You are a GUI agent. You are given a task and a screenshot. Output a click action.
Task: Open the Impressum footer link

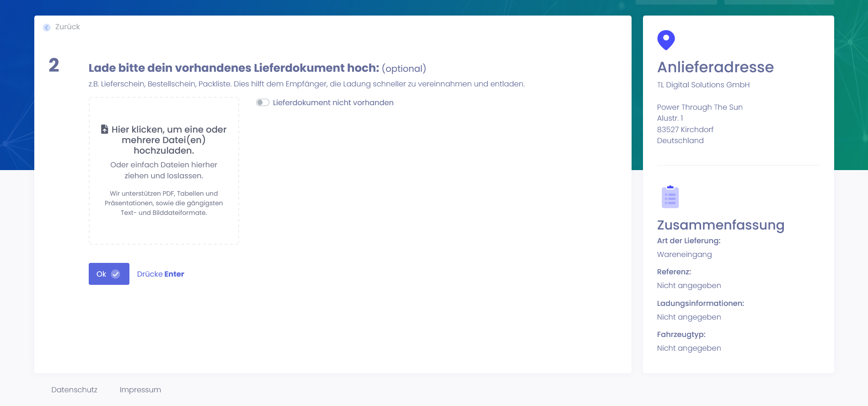(140, 390)
